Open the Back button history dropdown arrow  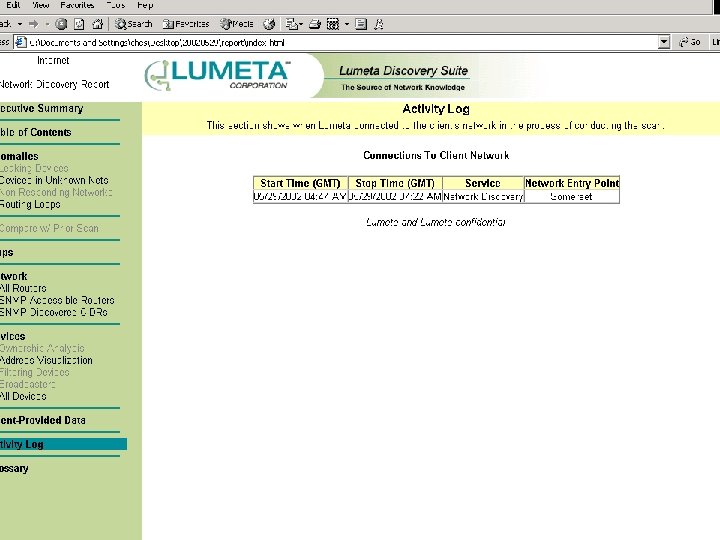20,24
